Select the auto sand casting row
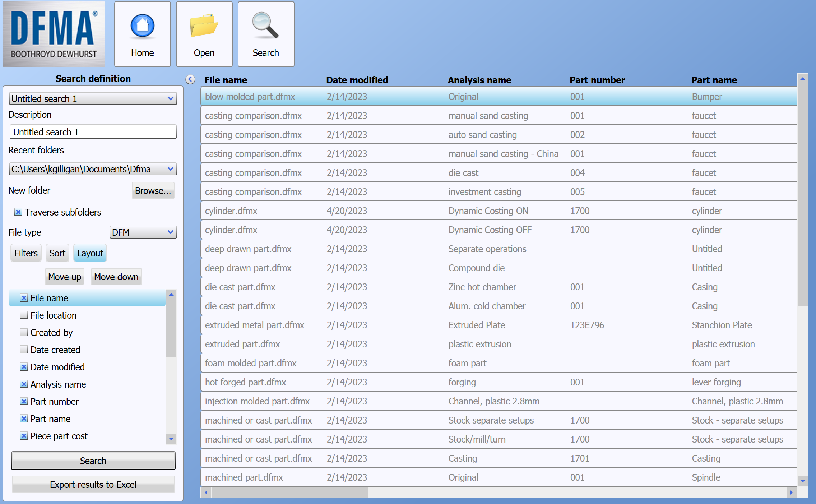Viewport: 816px width, 504px height. tap(499, 135)
